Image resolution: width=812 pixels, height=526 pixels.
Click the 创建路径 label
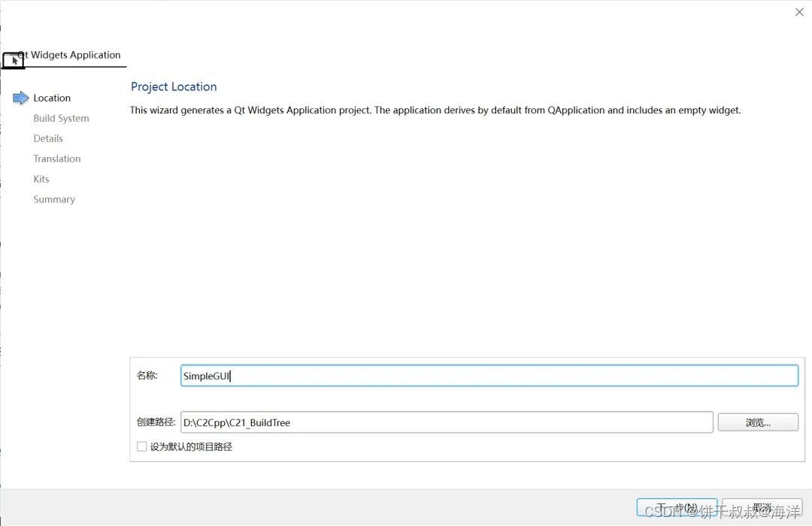click(156, 422)
